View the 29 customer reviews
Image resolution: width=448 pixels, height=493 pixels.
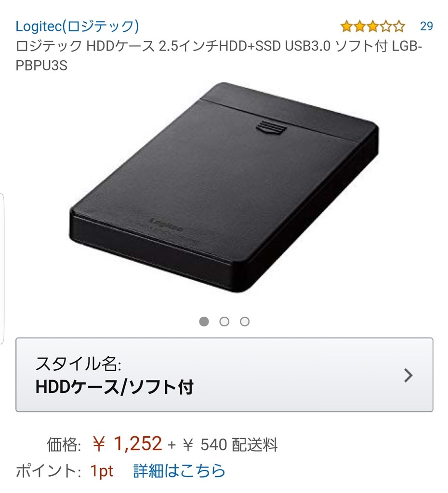[426, 26]
